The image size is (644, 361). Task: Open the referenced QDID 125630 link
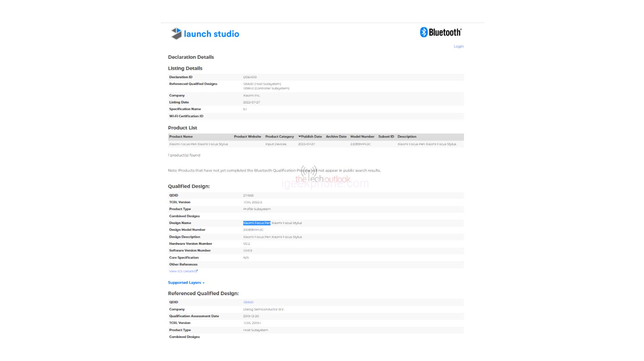[x=248, y=302]
